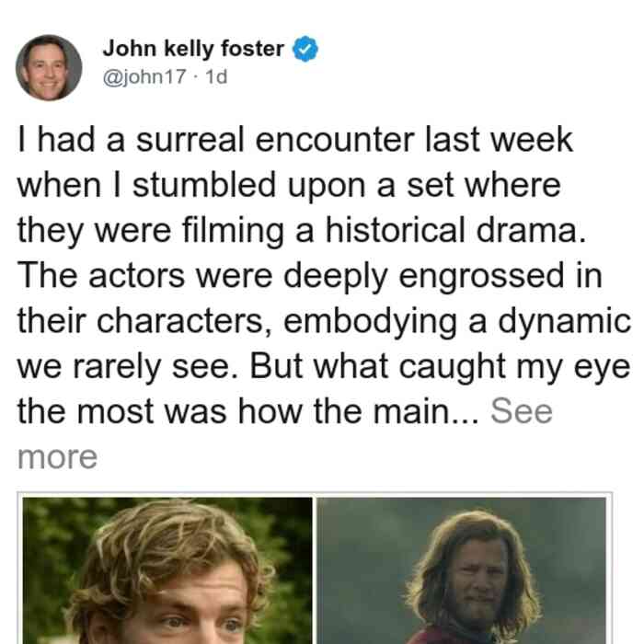The image size is (644, 644).
Task: Open the @john17 handle
Action: (x=144, y=76)
